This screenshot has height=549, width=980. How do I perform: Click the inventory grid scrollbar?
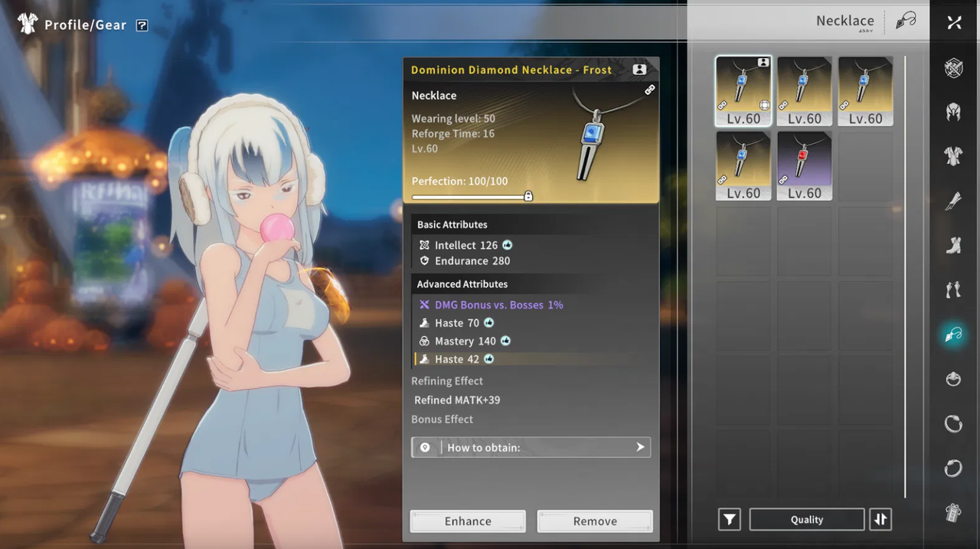click(905, 276)
